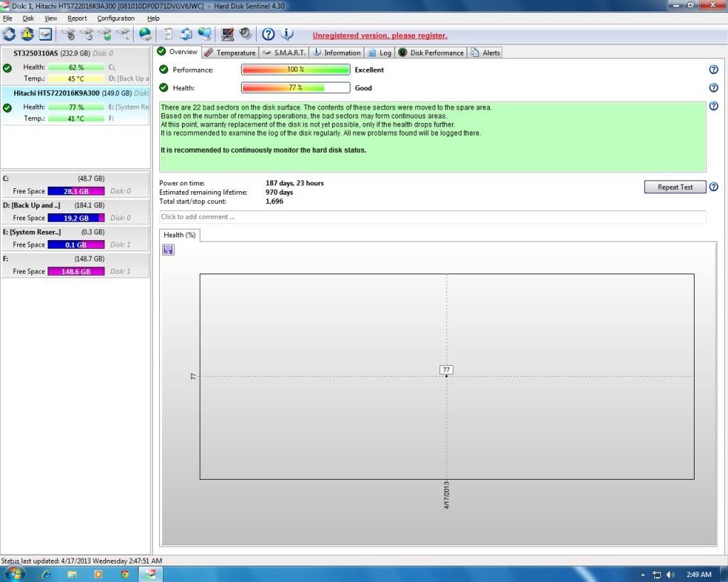
Task: Click the 77 data point on health graph
Action: [x=446, y=375]
